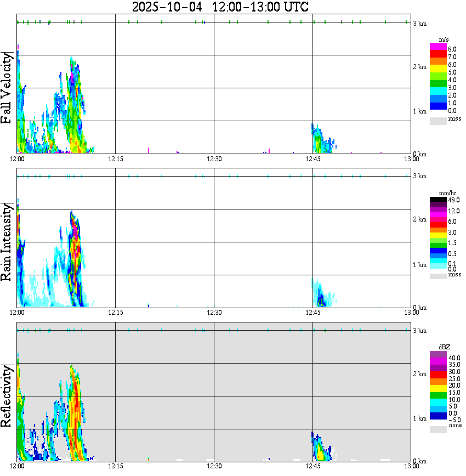Image resolution: width=466 pixels, height=476 pixels.
Task: Click the 'Reflectivity' axis label
Action: [7, 396]
